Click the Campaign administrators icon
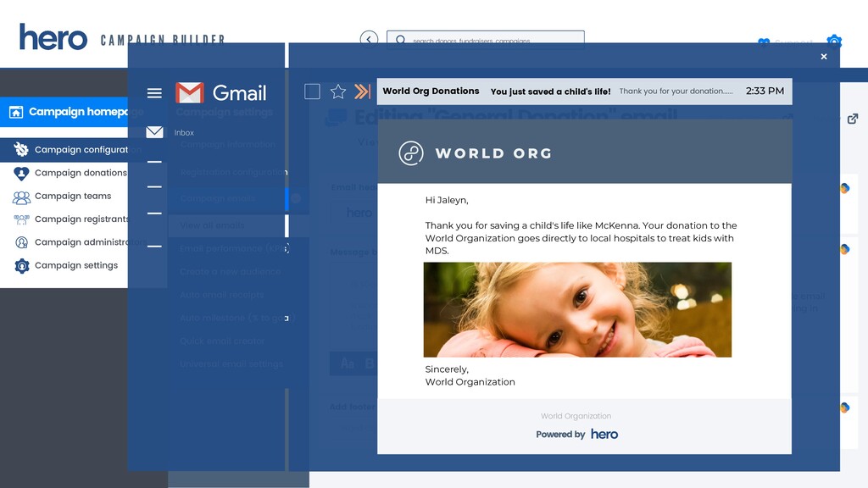 [x=21, y=242]
